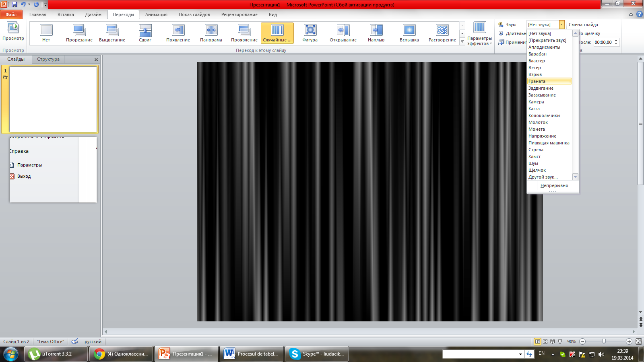Switch to the Главная tab
The height and width of the screenshot is (362, 644).
tap(38, 14)
